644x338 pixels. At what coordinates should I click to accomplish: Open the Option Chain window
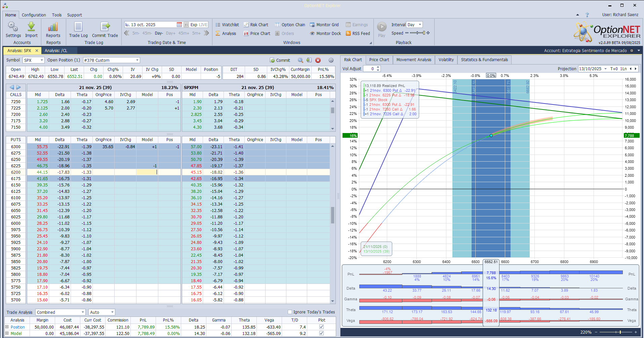[x=290, y=25]
